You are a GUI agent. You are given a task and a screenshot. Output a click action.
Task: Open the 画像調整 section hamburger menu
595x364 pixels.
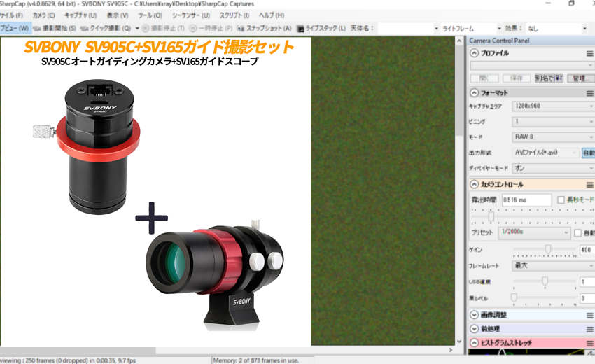[589, 316]
